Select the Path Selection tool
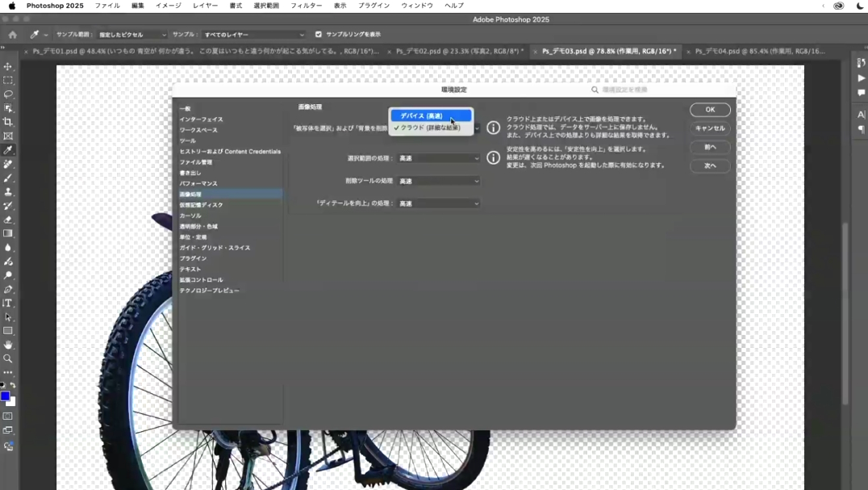 click(8, 316)
